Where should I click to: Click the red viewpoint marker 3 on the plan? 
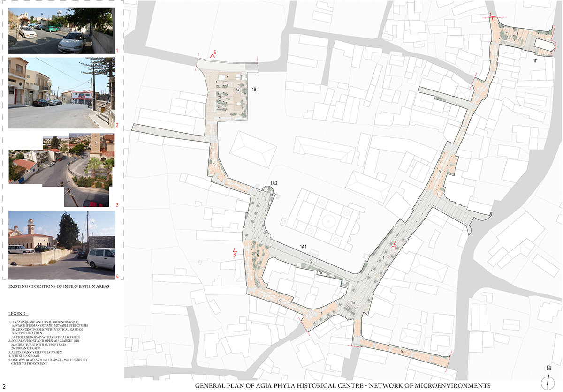tap(235, 253)
